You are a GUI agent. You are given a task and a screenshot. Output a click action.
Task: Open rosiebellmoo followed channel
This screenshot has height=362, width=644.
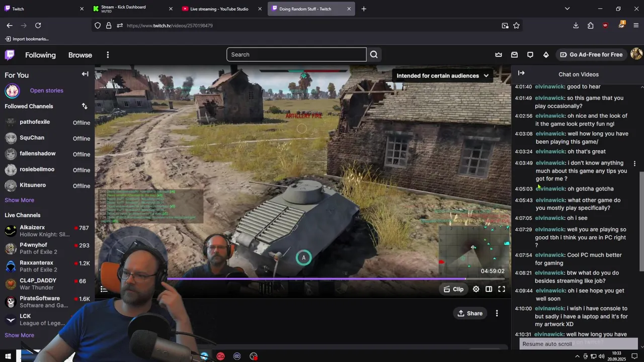tap(47, 170)
